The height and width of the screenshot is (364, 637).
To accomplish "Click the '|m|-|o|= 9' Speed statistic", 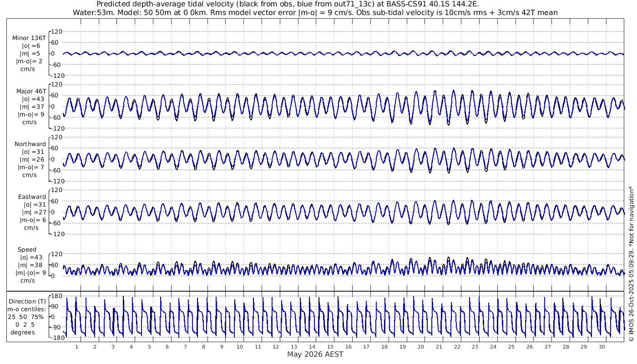I will (x=31, y=273).
